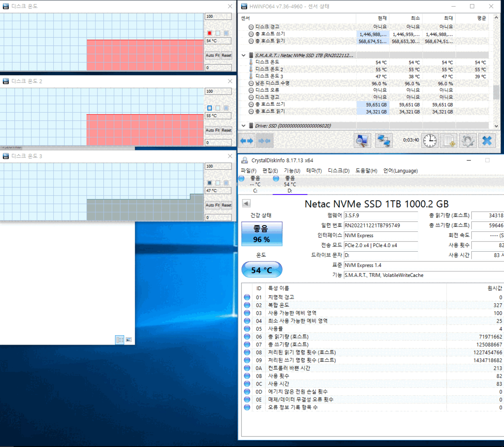Open the 디스크(D) menu
Image resolution: width=504 pixels, height=447 pixels.
[339, 171]
